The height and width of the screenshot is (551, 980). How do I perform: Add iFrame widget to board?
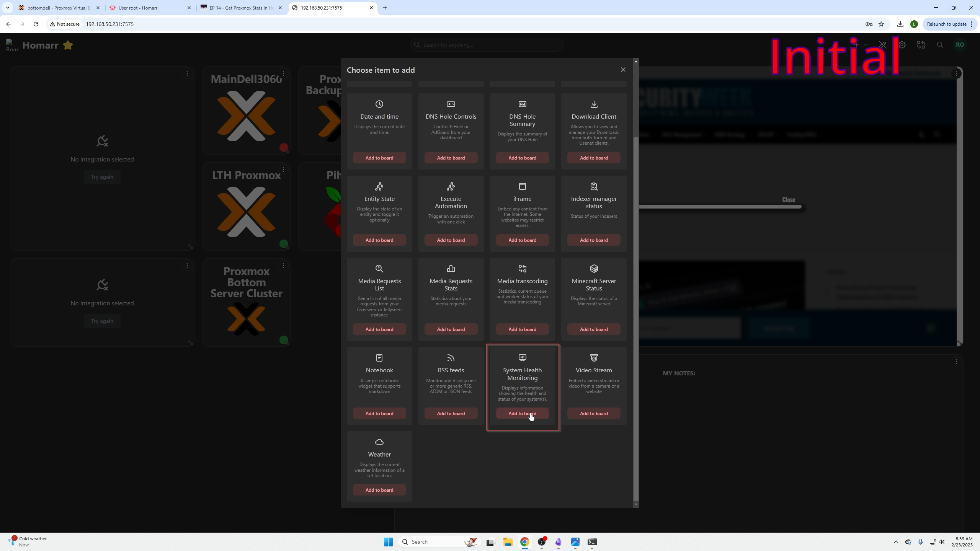point(522,240)
